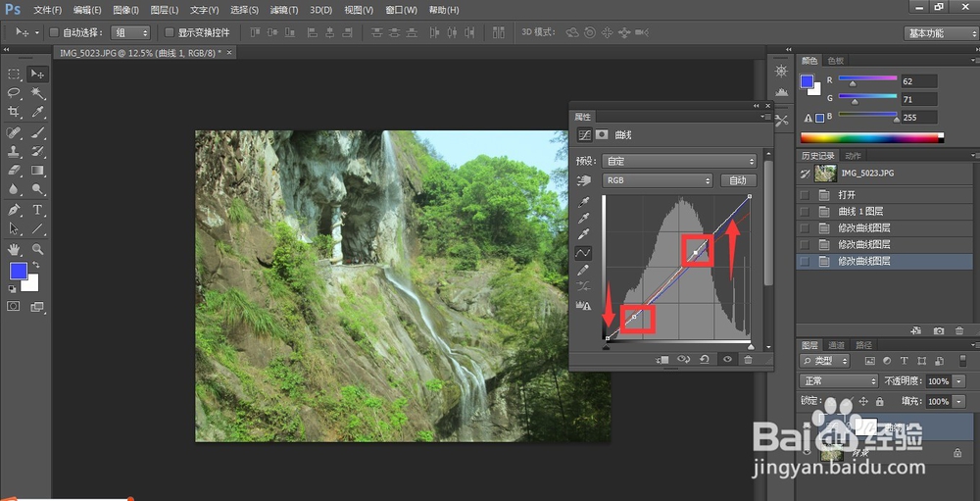Open the 预设 自定 preset dropdown
980x501 pixels.
(679, 161)
